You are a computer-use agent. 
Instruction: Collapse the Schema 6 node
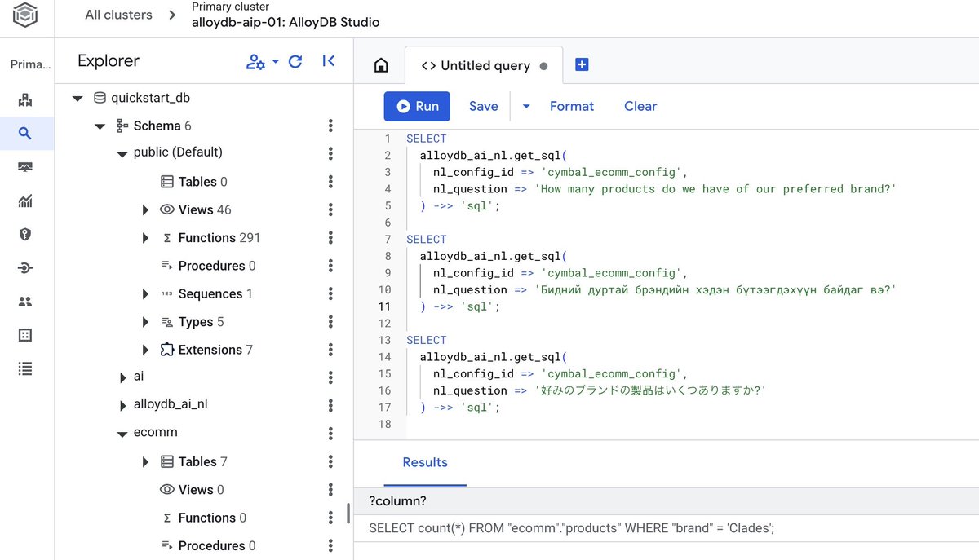point(100,126)
